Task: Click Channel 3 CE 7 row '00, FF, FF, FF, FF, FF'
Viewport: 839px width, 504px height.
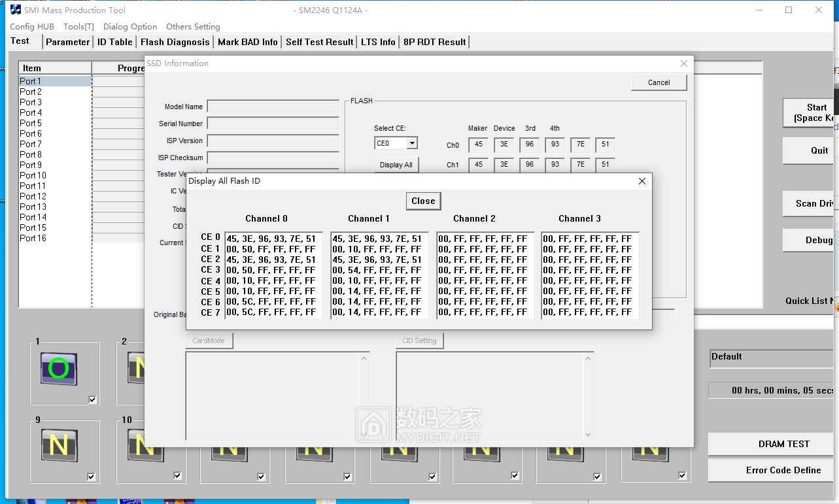Action: (x=588, y=312)
